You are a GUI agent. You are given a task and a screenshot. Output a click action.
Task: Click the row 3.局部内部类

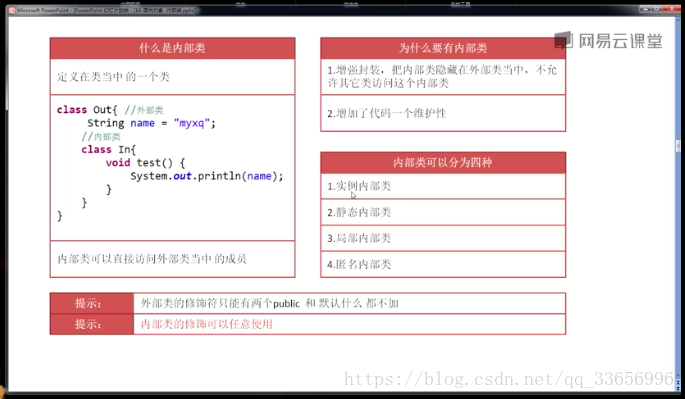[443, 238]
